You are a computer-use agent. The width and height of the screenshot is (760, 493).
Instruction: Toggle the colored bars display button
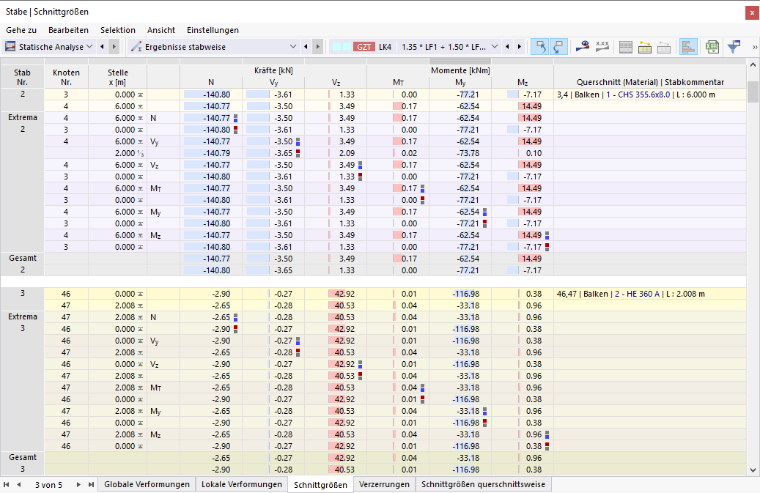point(688,47)
